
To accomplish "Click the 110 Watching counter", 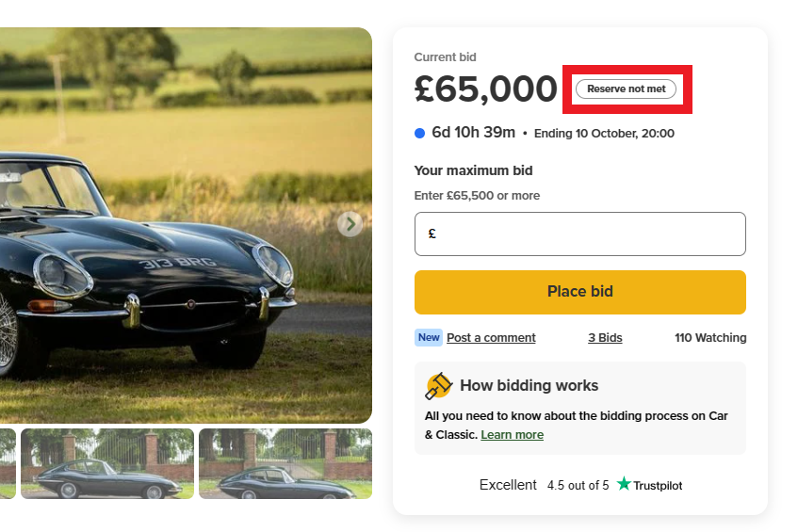I will tap(710, 338).
